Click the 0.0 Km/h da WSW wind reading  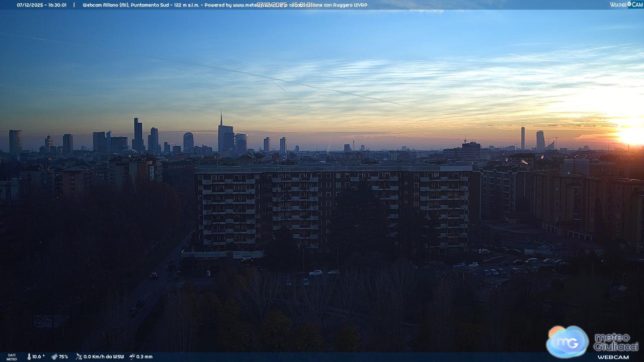click(104, 356)
